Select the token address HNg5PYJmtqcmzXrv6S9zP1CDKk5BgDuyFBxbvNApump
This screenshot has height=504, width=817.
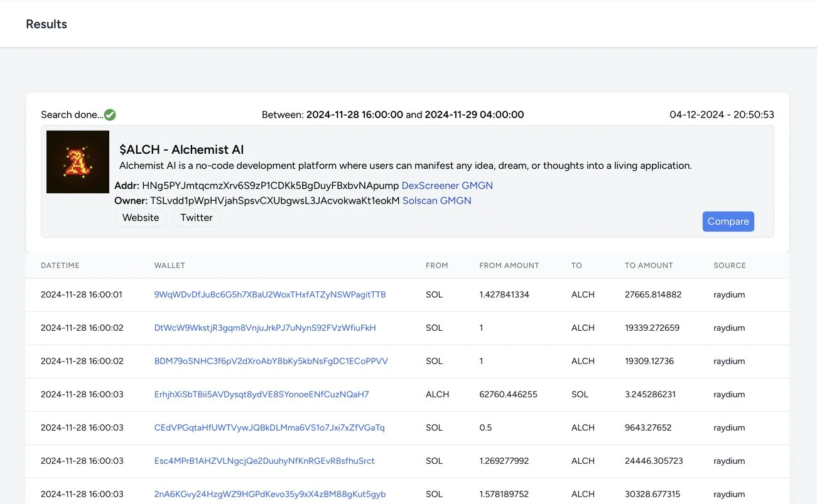[x=271, y=186]
